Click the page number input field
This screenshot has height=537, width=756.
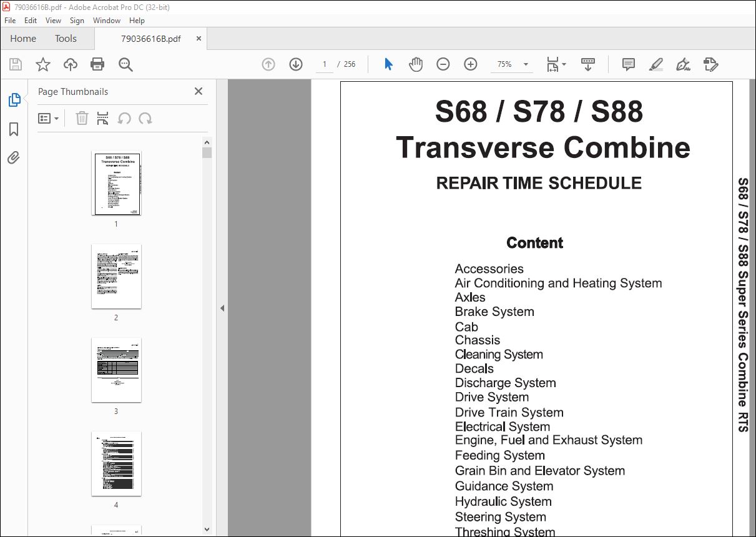coord(325,64)
